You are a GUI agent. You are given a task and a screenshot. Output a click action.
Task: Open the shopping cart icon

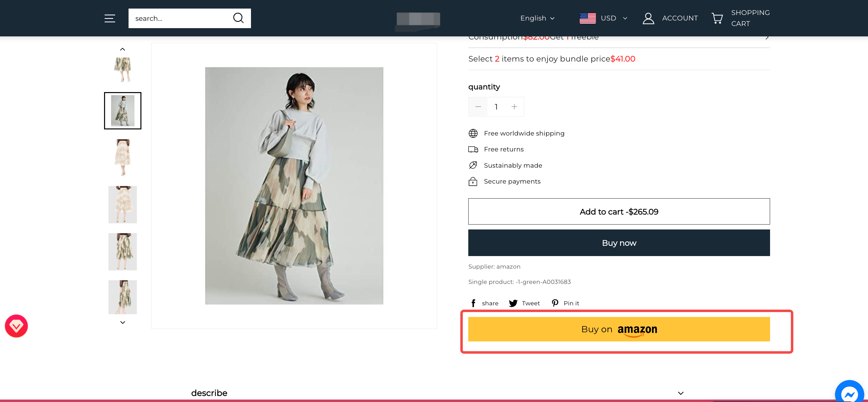tap(717, 18)
